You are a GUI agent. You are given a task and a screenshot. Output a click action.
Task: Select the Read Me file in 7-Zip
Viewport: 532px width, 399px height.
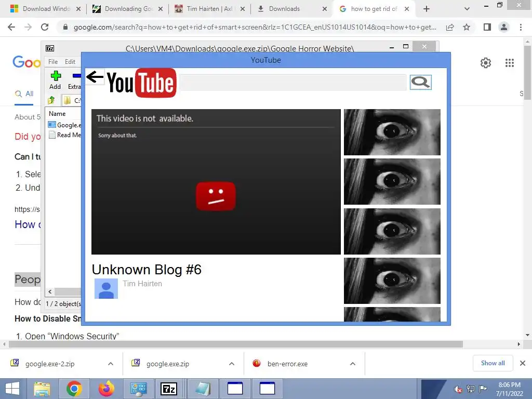(64, 135)
